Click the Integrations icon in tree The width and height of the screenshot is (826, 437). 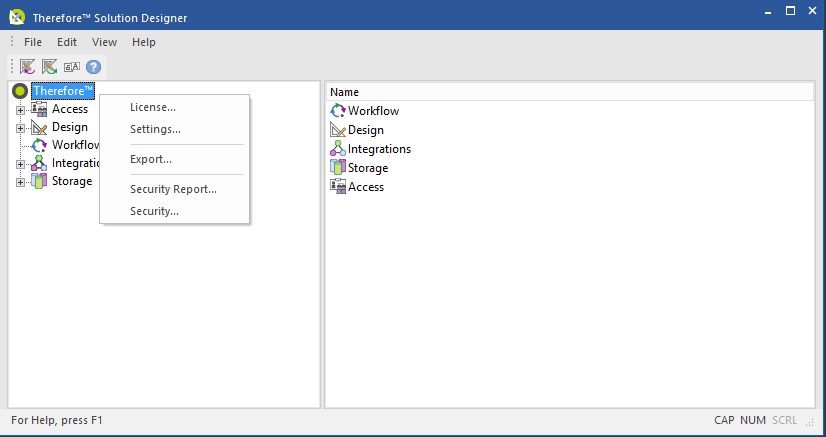(x=39, y=163)
